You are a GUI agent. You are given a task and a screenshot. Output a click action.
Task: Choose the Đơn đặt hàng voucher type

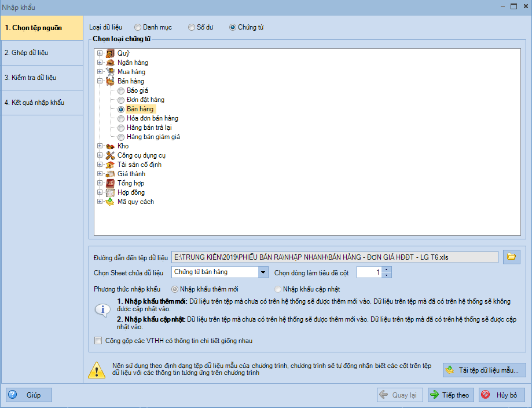coord(121,100)
